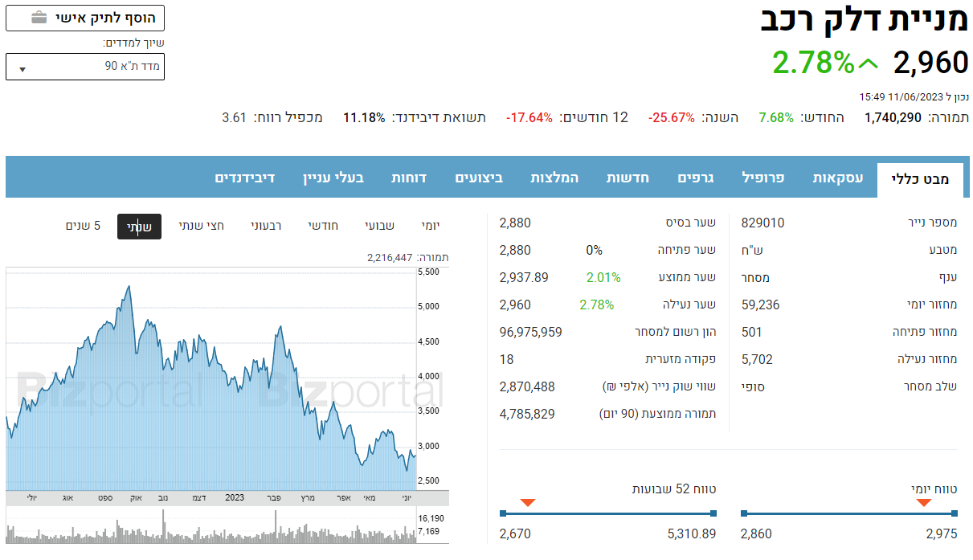Click the daily range slider bar

click(x=848, y=513)
